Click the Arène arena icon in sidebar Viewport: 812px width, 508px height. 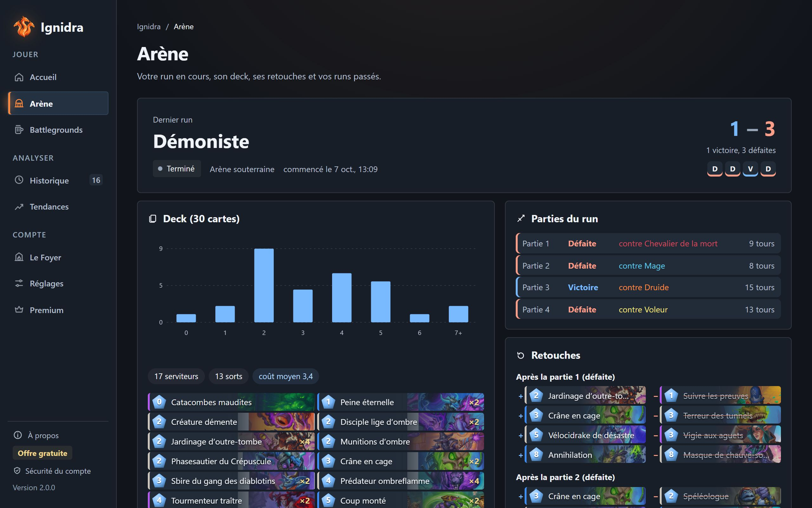(x=19, y=104)
